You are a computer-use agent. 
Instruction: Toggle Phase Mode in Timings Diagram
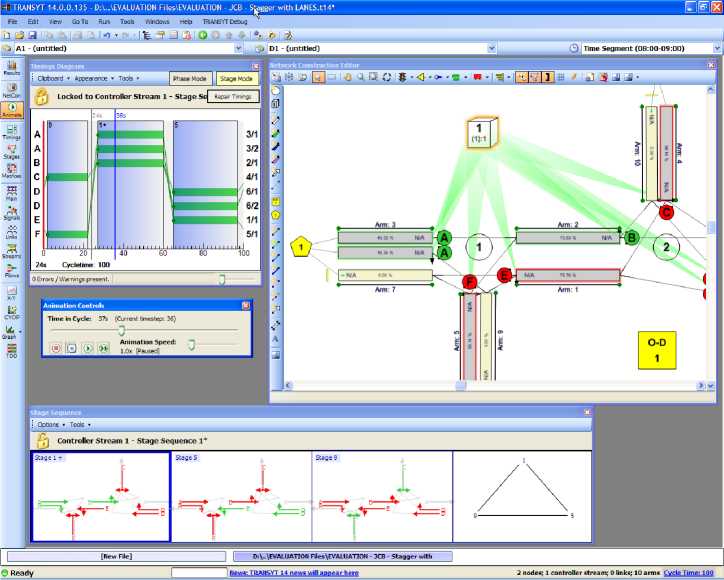tap(190, 79)
